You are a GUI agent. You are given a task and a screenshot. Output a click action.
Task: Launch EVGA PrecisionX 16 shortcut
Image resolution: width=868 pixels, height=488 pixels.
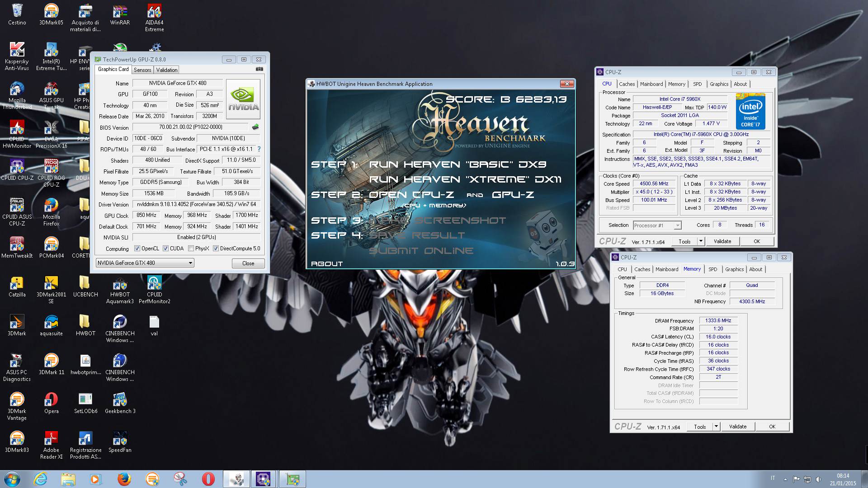coord(51,134)
